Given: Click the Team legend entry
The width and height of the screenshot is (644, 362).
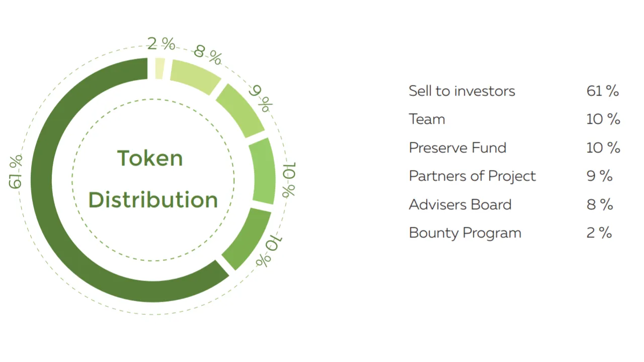Looking at the screenshot, I should (x=427, y=119).
